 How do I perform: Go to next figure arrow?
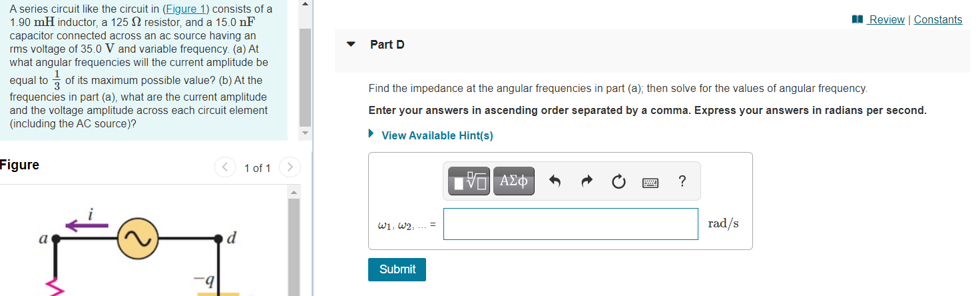click(x=290, y=167)
